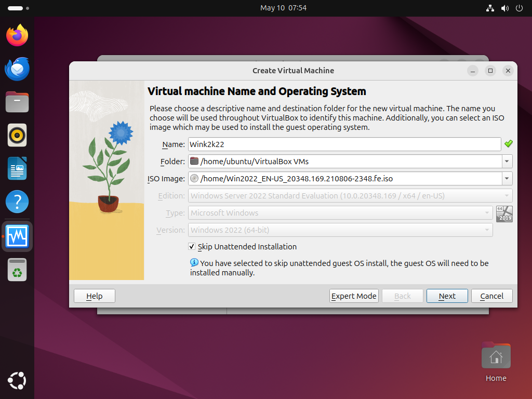The height and width of the screenshot is (399, 532).
Task: Maximize the Create Virtual Machine dialog
Action: (x=490, y=71)
